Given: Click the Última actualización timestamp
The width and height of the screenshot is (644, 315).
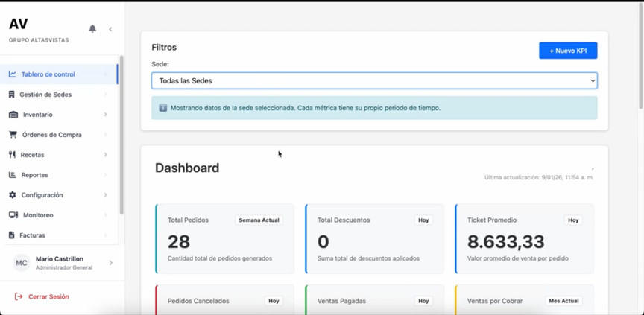Looking at the screenshot, I should (539, 177).
